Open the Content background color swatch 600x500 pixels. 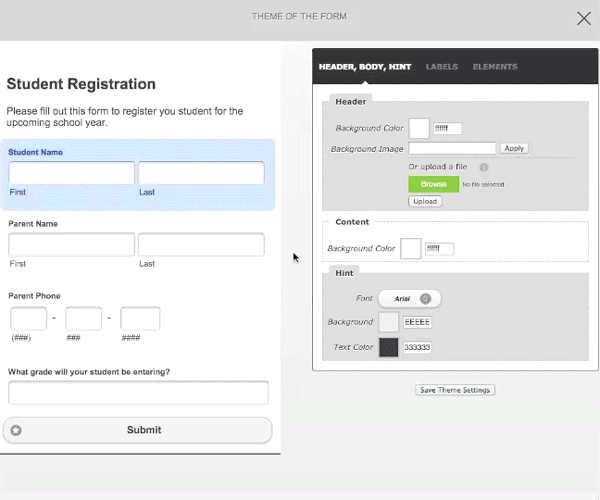(410, 248)
